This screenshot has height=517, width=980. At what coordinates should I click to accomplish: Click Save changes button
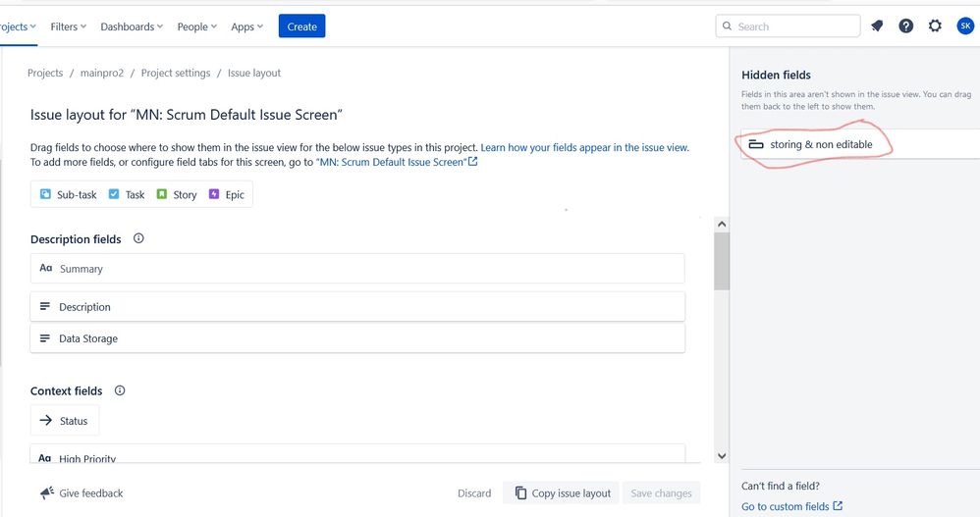click(x=661, y=493)
